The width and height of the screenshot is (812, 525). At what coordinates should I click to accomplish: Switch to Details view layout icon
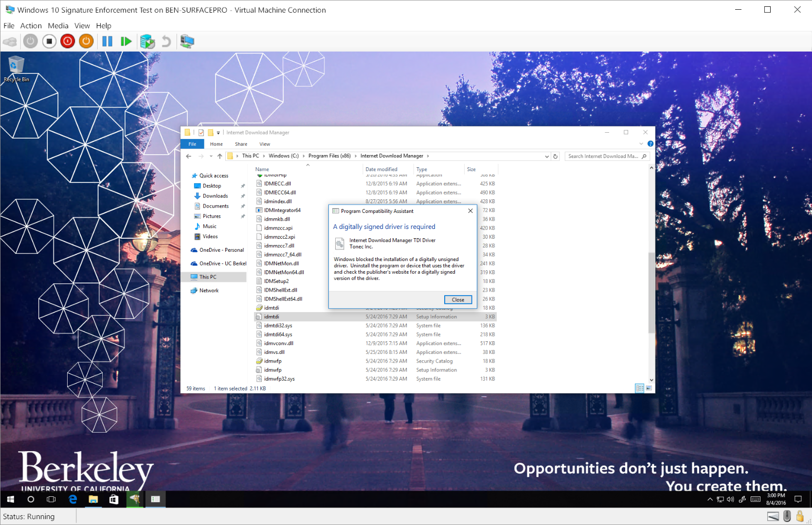(640, 388)
